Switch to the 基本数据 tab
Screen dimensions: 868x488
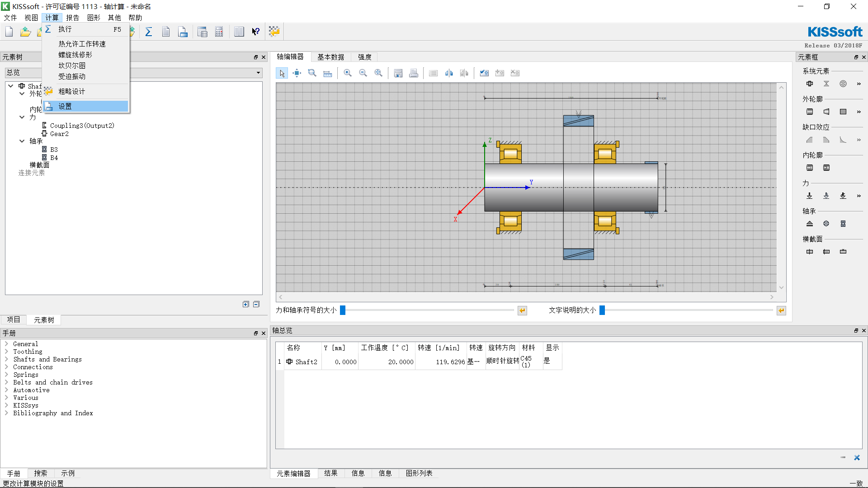pyautogui.click(x=330, y=57)
